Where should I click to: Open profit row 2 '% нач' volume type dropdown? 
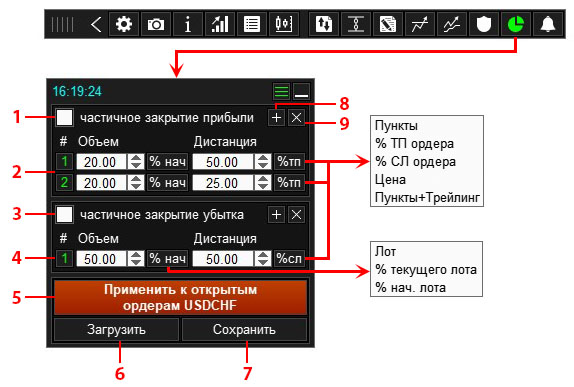(x=168, y=182)
